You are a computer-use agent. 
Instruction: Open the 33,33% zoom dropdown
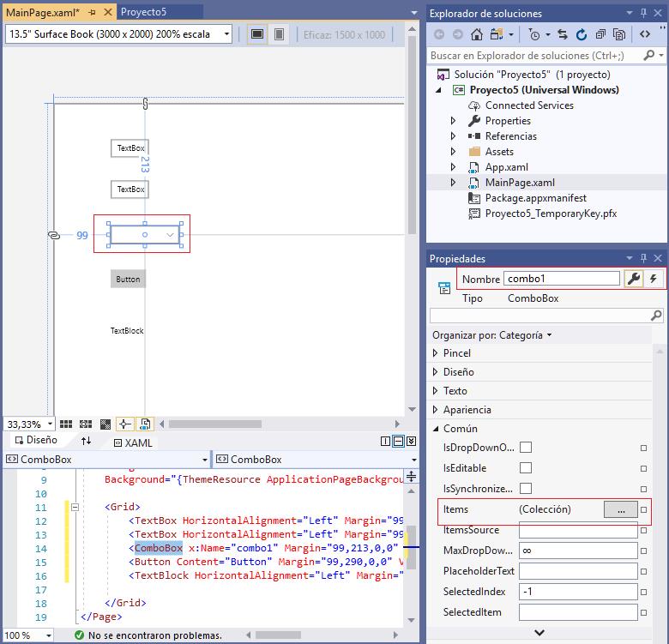coord(50,424)
